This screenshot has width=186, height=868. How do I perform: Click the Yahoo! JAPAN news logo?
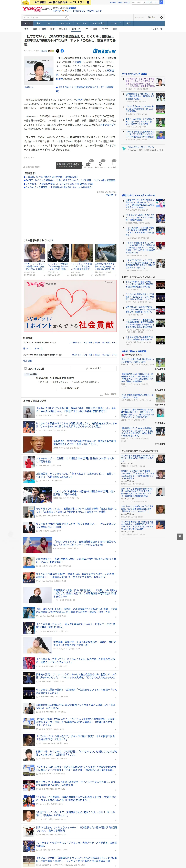(x=37, y=9)
